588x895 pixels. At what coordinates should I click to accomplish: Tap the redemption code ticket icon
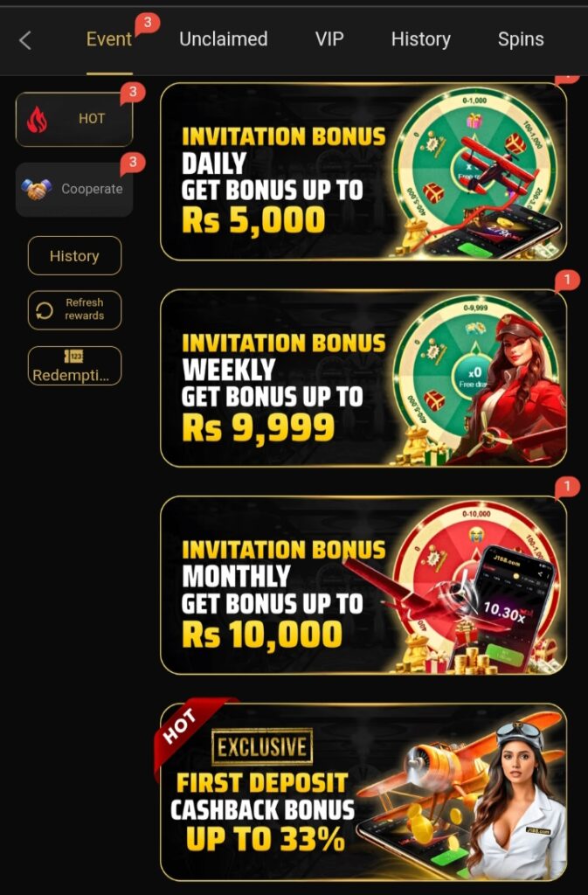pyautogui.click(x=74, y=357)
